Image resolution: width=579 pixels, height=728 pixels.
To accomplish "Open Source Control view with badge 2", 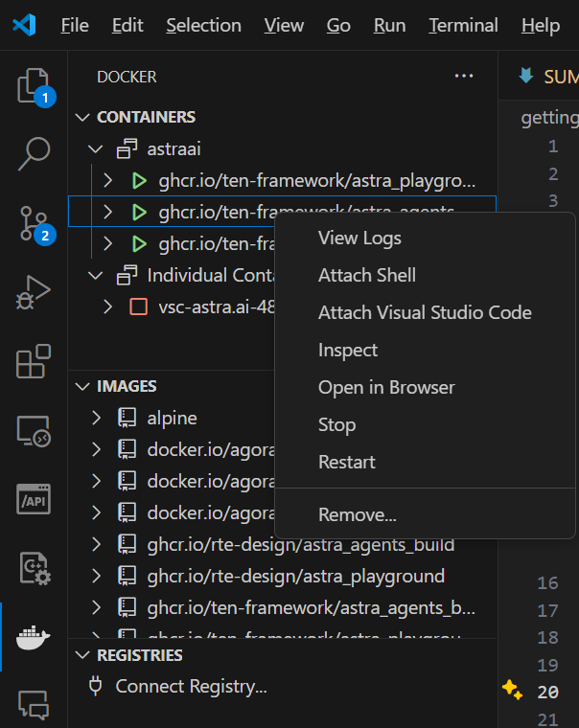I will pos(35,224).
